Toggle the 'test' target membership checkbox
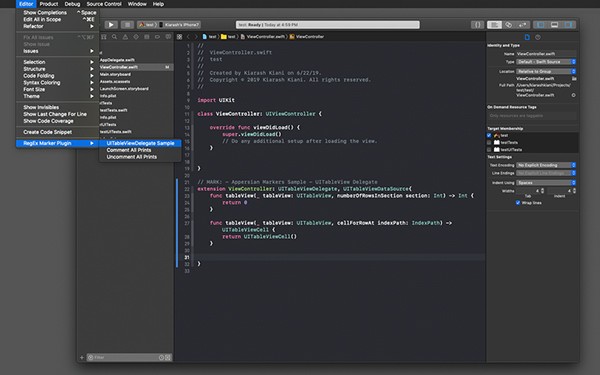 (489, 135)
